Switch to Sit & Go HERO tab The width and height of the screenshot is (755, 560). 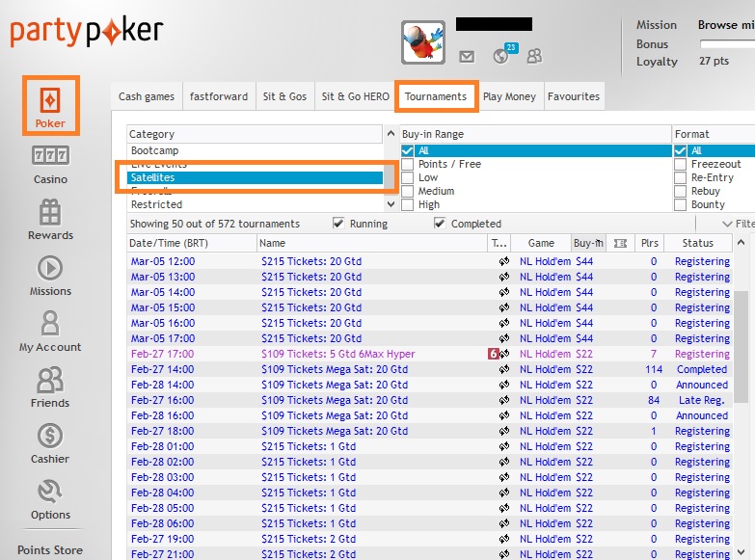point(356,96)
